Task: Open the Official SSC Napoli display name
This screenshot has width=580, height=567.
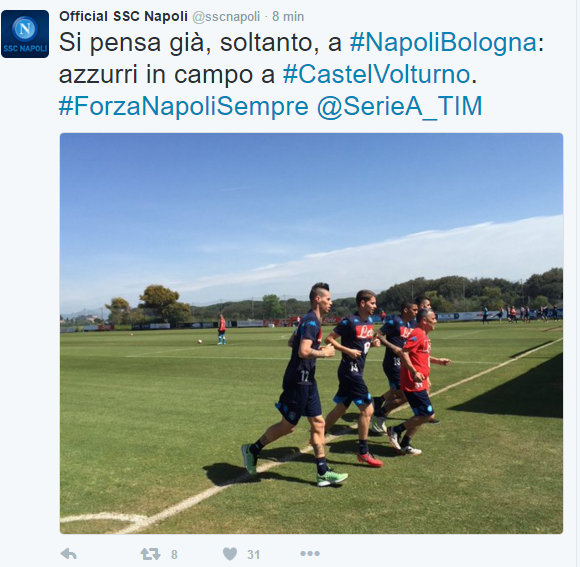Action: click(x=124, y=17)
